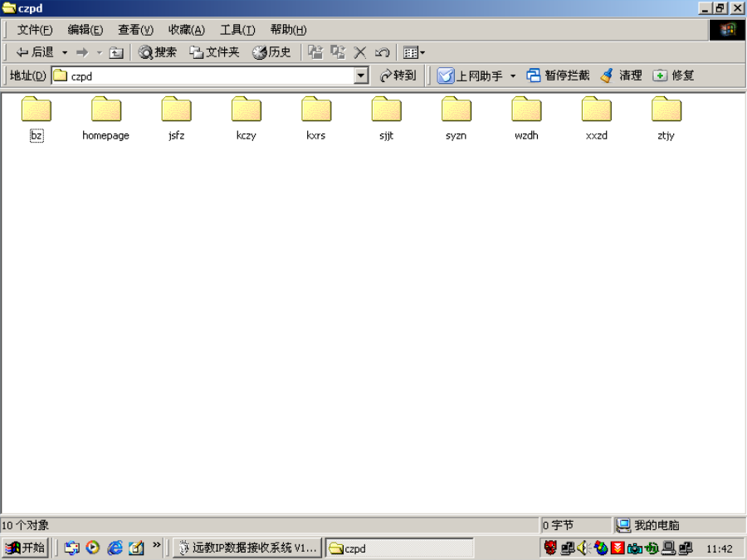This screenshot has height=560, width=747.
Task: Show the 文件夹 folders pane
Action: click(x=214, y=52)
